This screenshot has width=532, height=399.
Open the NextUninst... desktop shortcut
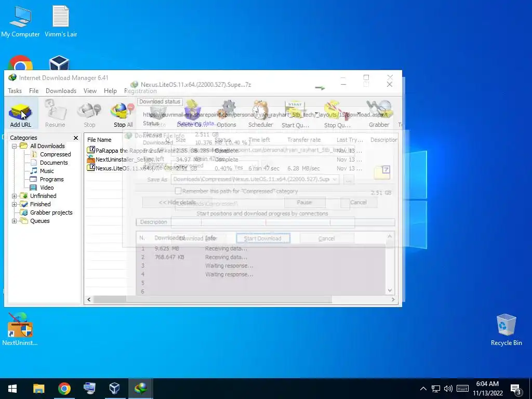coord(20,329)
